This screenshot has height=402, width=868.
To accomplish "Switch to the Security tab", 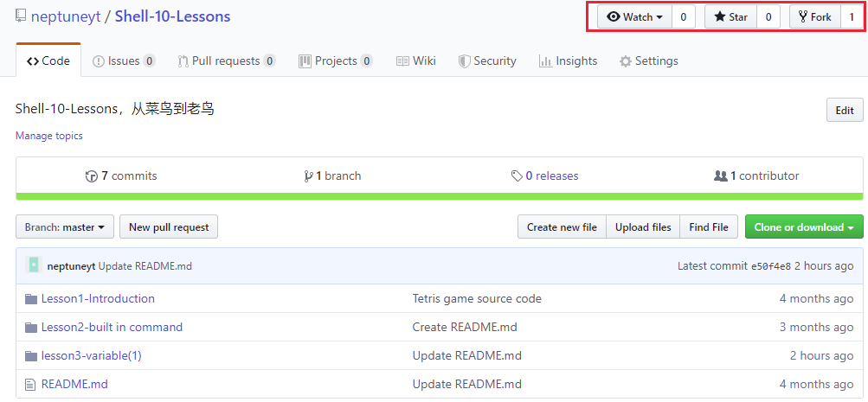I will click(487, 61).
